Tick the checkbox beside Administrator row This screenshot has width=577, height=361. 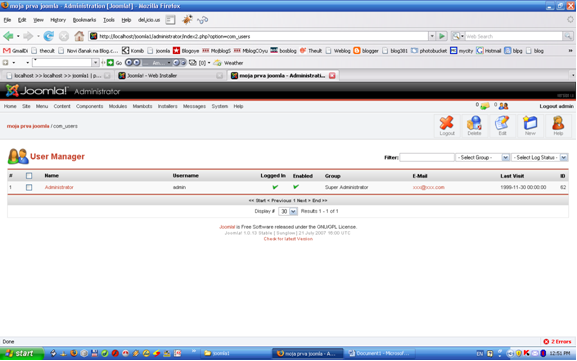coord(29,187)
